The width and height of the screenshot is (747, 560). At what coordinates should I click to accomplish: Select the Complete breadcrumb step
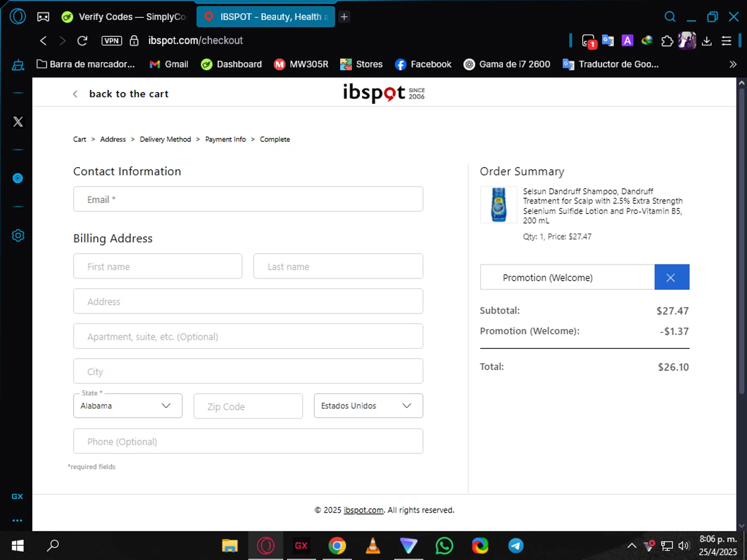[275, 139]
